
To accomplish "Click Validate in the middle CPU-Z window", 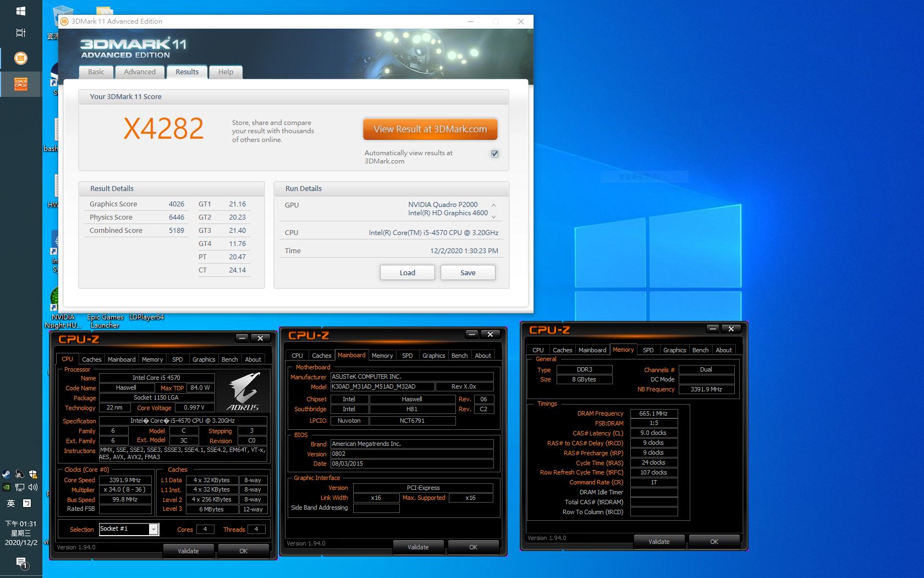I will click(x=418, y=547).
